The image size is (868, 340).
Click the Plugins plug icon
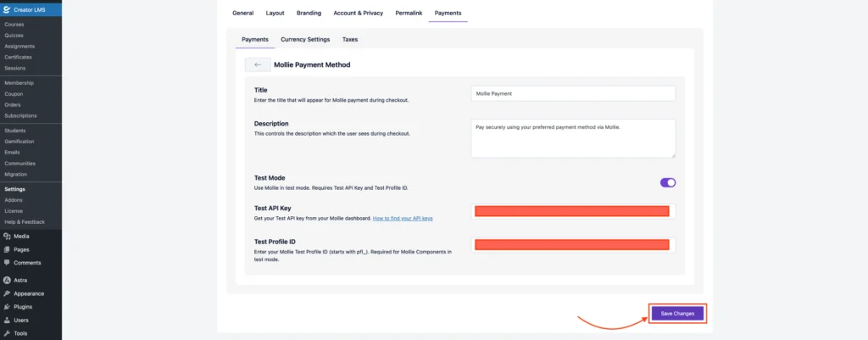click(x=8, y=307)
